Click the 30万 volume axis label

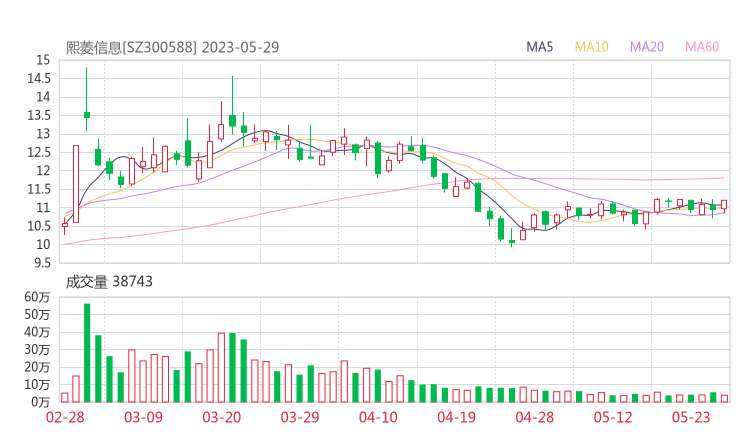37,349
